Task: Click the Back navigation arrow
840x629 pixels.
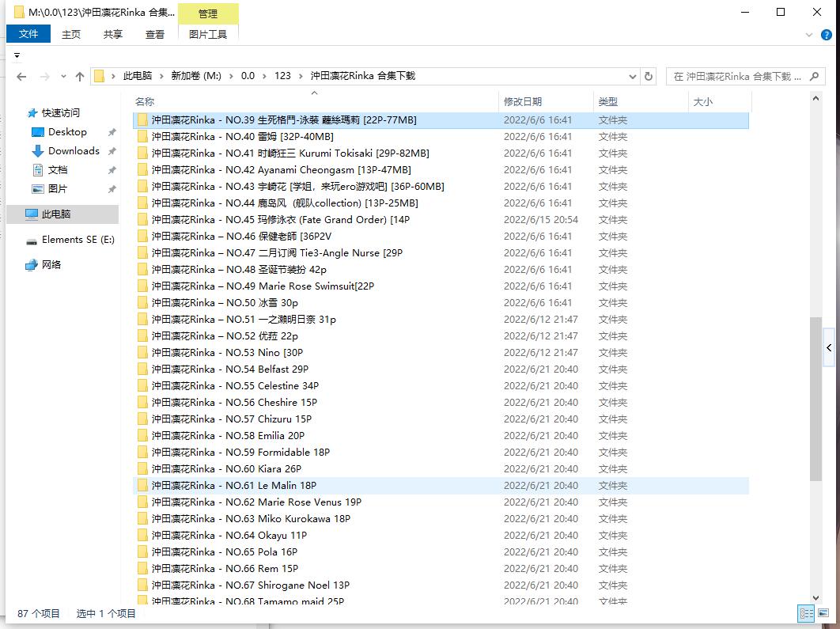Action: point(21,77)
